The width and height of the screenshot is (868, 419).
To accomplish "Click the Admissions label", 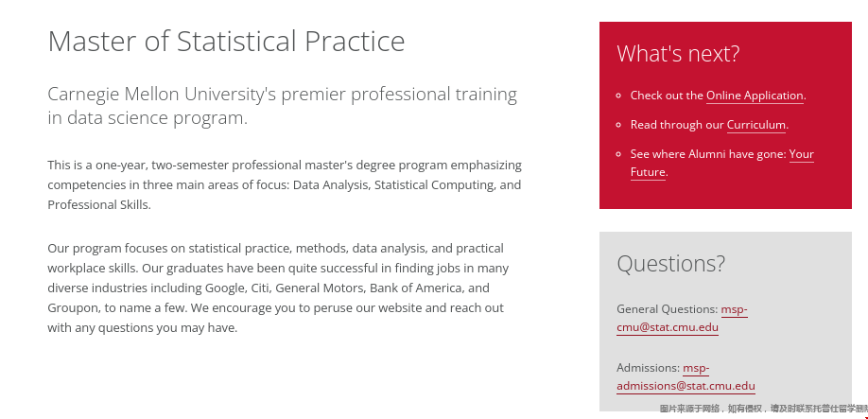I will point(648,368).
